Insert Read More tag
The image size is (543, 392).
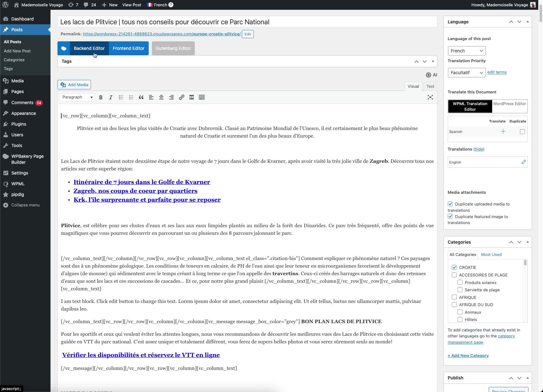(192, 97)
